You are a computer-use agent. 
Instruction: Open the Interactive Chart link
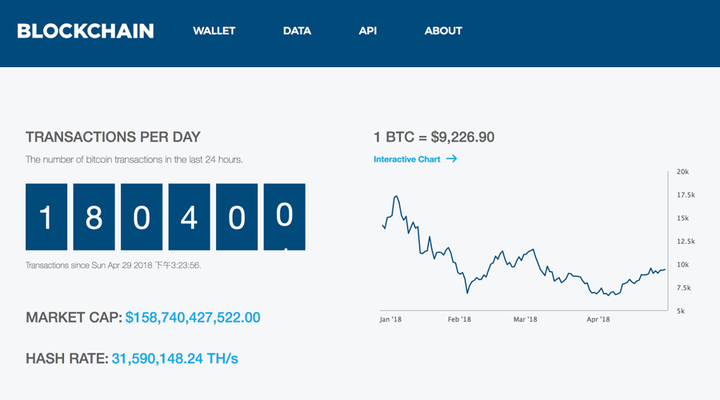[408, 159]
